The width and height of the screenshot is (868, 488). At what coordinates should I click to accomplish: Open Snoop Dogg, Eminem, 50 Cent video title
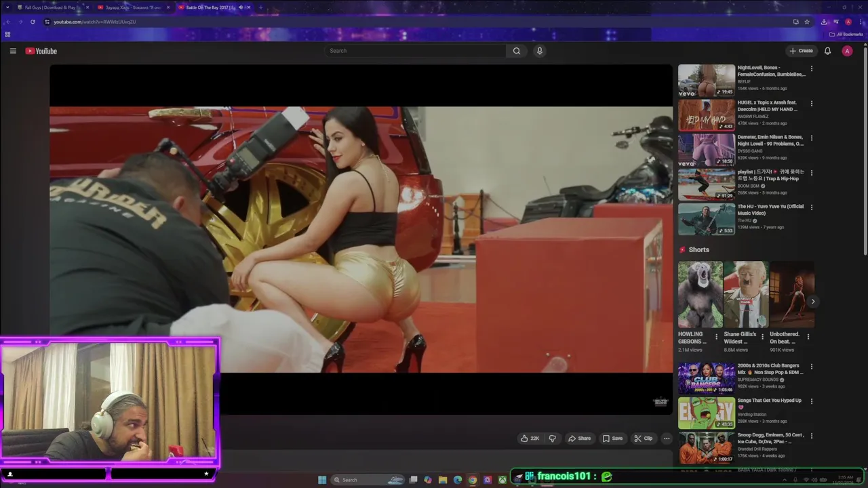770,439
